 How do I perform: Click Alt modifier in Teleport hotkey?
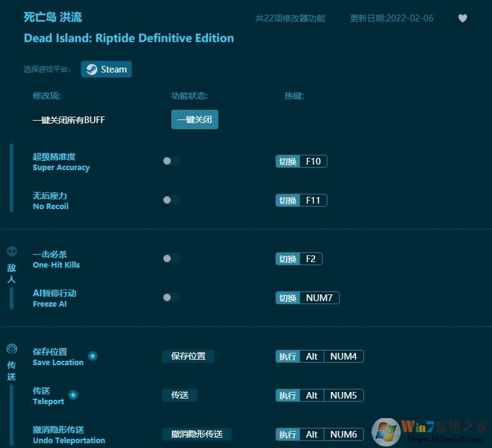tap(312, 396)
